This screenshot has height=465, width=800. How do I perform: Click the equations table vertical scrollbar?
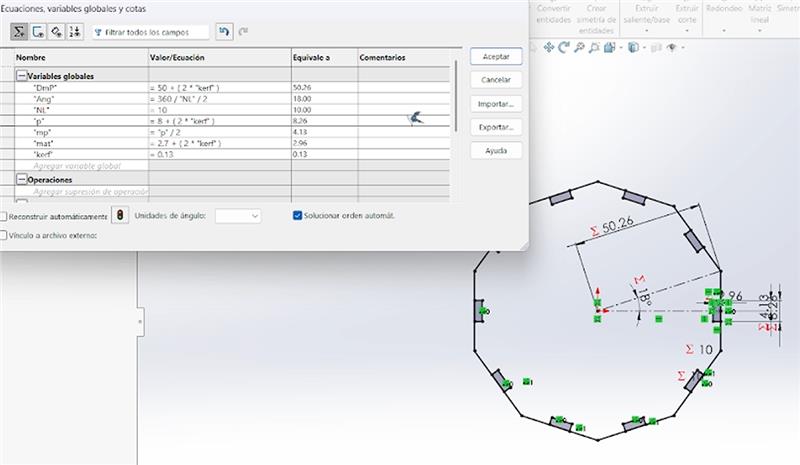tap(455, 96)
